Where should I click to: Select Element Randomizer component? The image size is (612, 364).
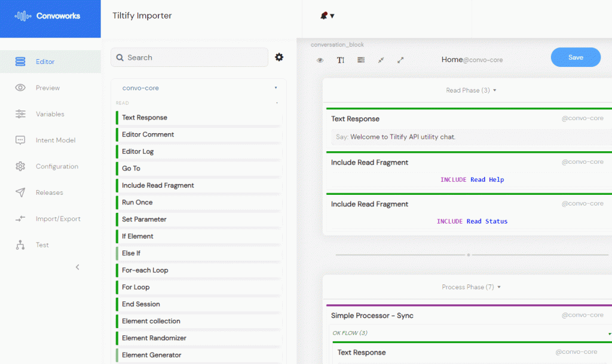(199, 338)
